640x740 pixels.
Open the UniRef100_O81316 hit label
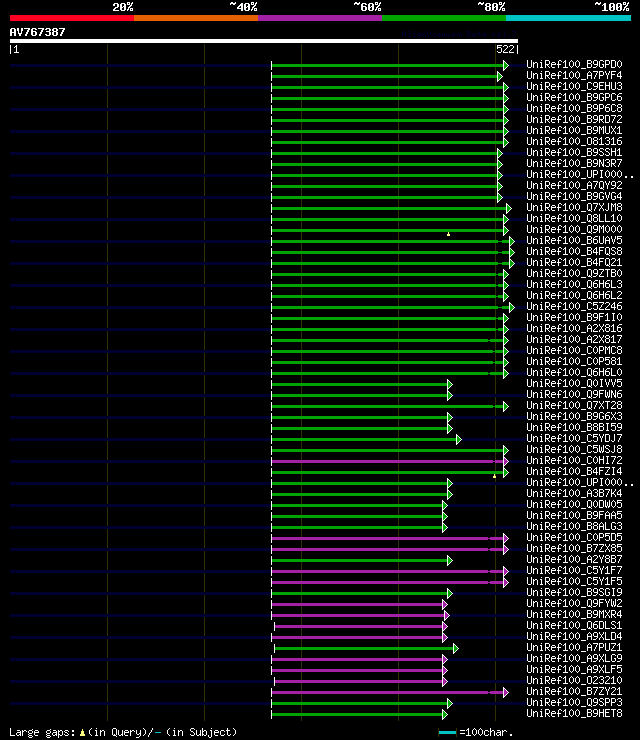click(x=574, y=141)
